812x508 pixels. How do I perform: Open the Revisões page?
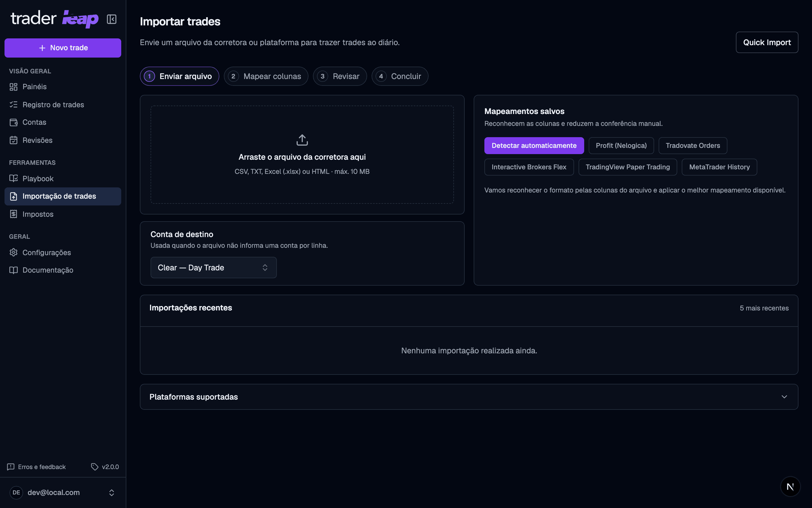tap(63, 140)
